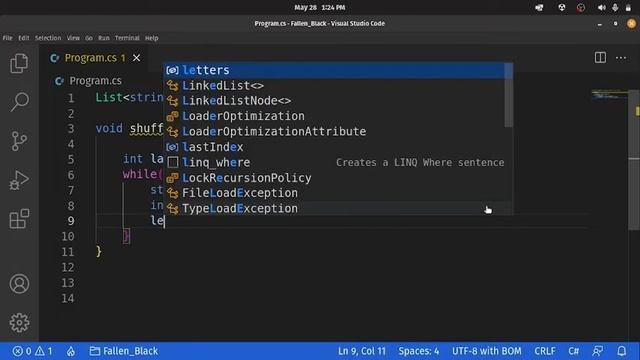Open the Source Control view
The image size is (640, 360).
[x=19, y=141]
